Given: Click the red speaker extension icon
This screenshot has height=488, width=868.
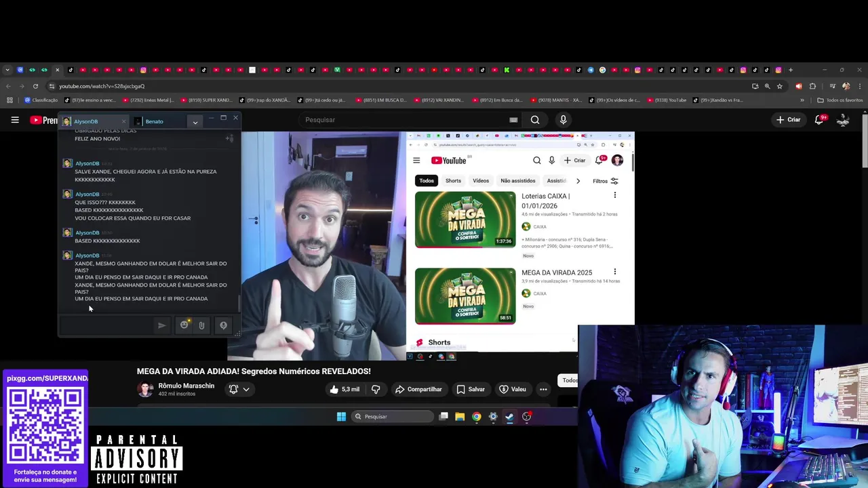Looking at the screenshot, I should pos(798,86).
